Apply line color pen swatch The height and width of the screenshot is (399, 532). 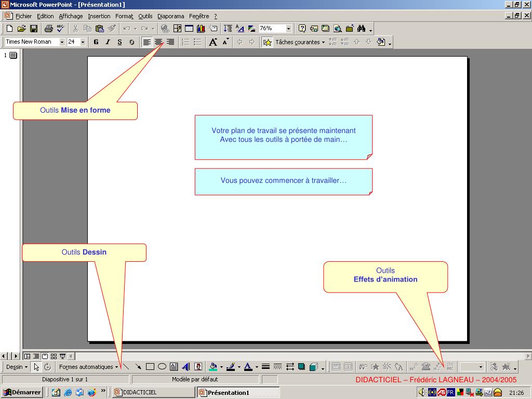(231, 367)
